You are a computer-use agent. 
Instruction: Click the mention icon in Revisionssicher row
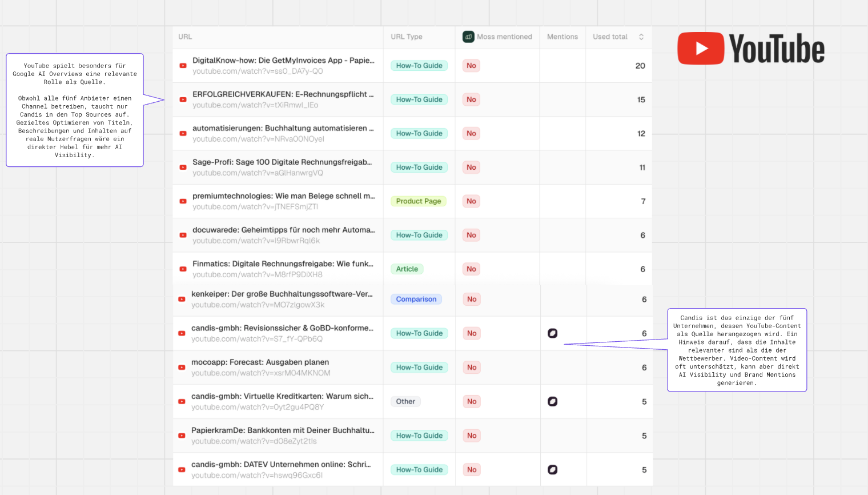(552, 333)
